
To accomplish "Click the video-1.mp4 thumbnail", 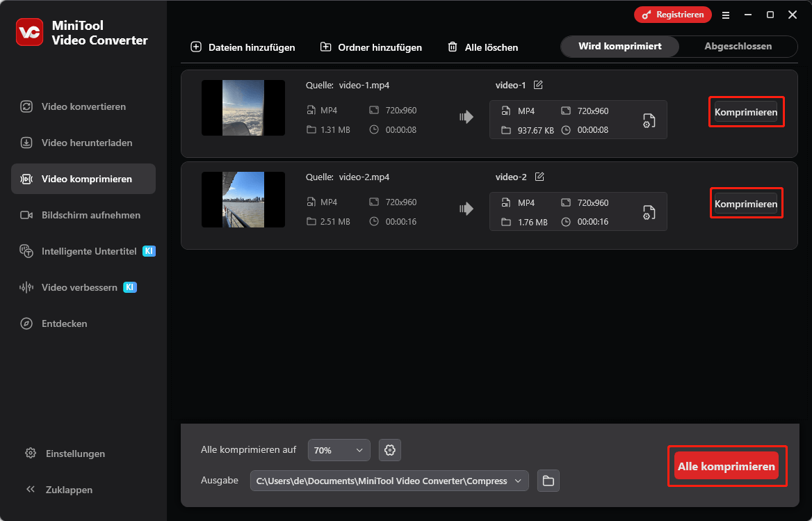I will [x=243, y=108].
